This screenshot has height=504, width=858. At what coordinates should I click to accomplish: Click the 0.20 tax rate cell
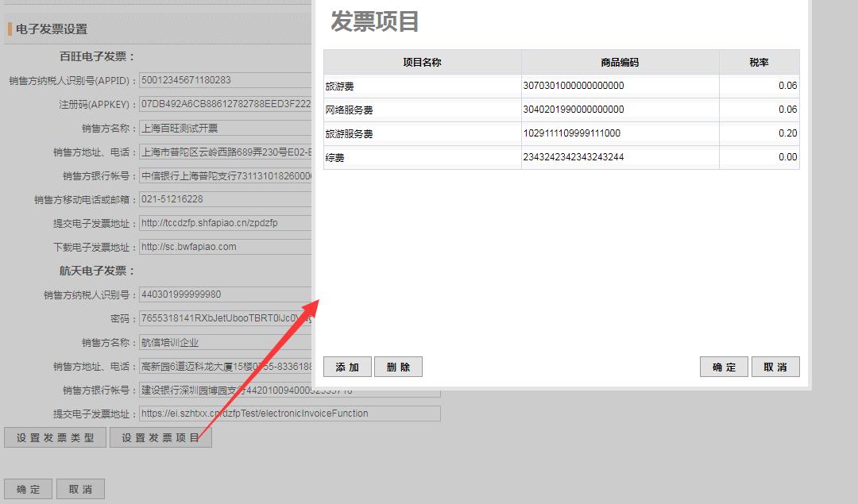pyautogui.click(x=759, y=133)
